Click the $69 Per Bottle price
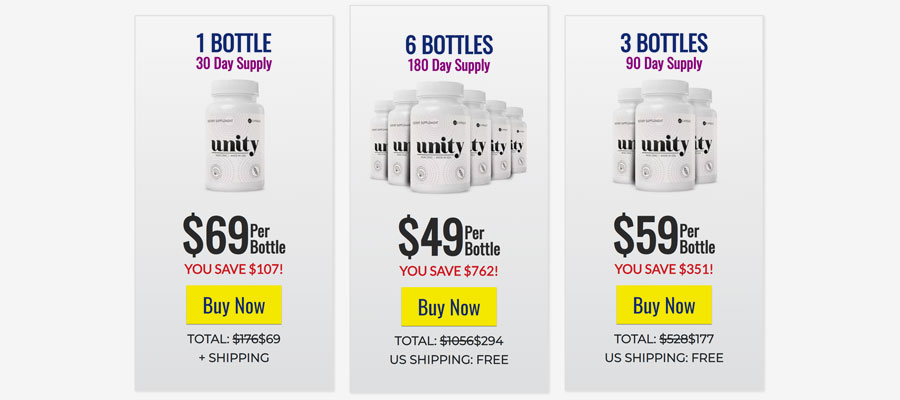Screen dimensions: 900x400 pyautogui.click(x=234, y=235)
